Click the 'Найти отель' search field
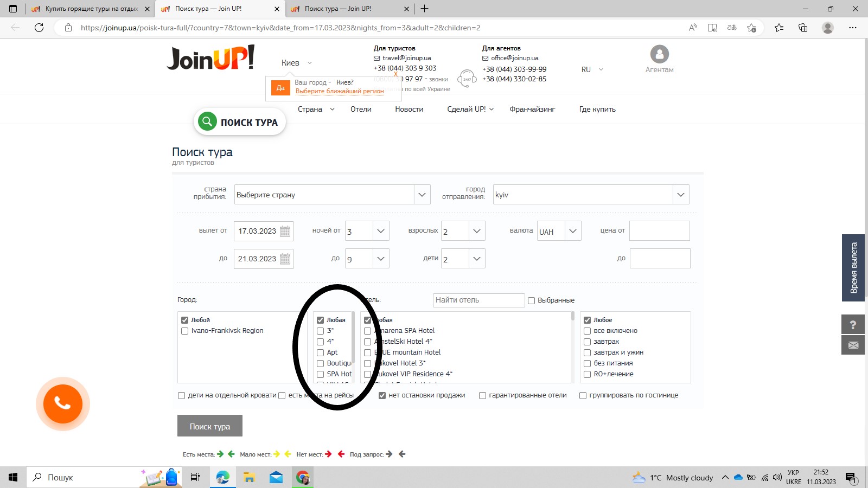This screenshot has height=488, width=868. pyautogui.click(x=478, y=300)
